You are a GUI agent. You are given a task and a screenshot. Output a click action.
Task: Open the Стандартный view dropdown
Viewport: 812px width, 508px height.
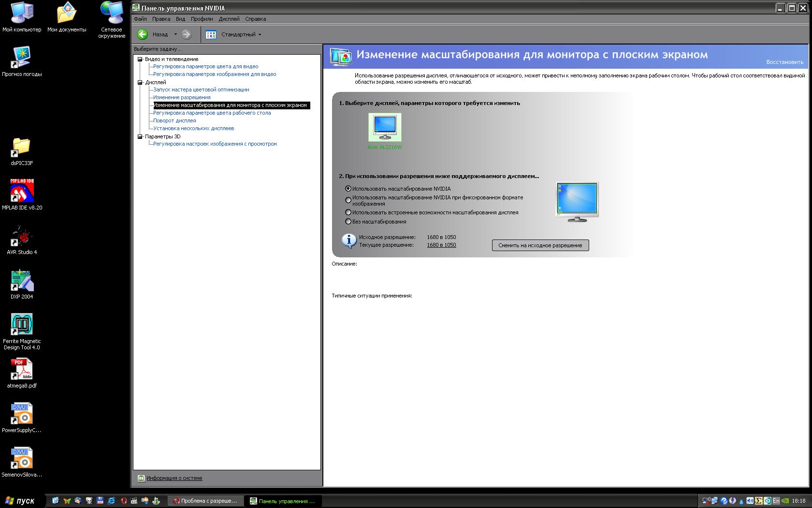click(241, 34)
